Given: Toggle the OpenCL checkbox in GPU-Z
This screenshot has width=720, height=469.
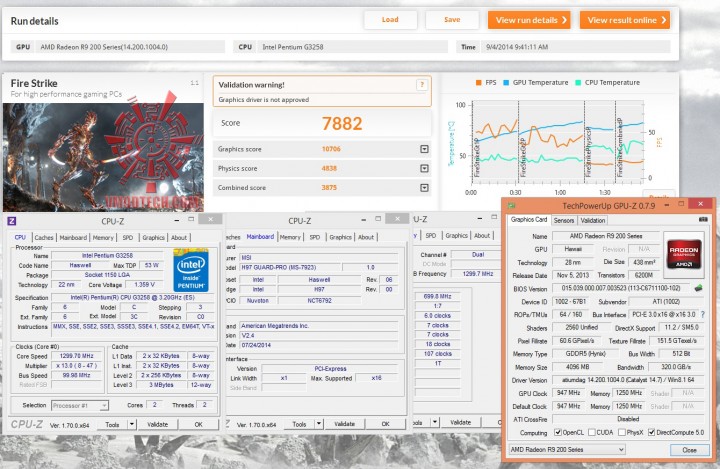Looking at the screenshot, I should pos(557,432).
